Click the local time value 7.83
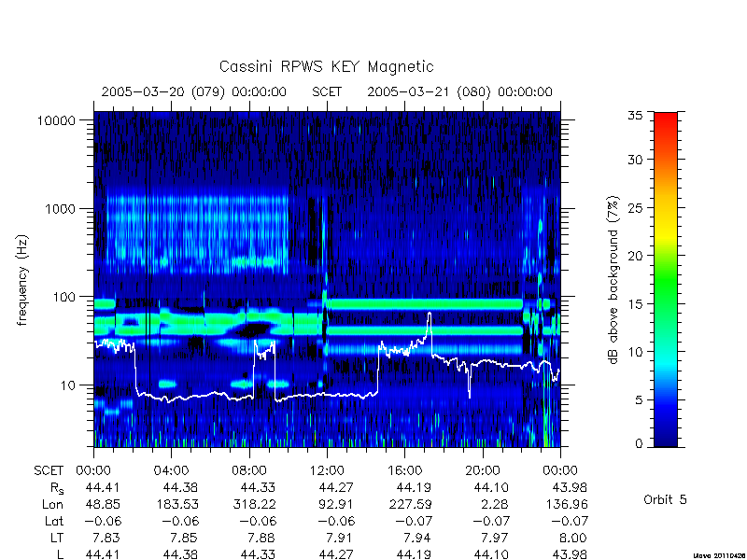Viewport: 747px width, 560px height. tap(106, 539)
